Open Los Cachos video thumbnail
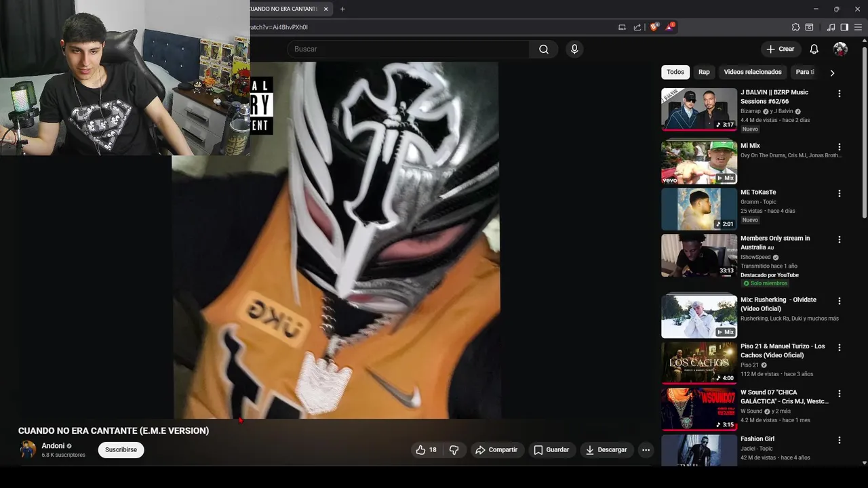Image resolution: width=868 pixels, height=488 pixels. point(699,363)
